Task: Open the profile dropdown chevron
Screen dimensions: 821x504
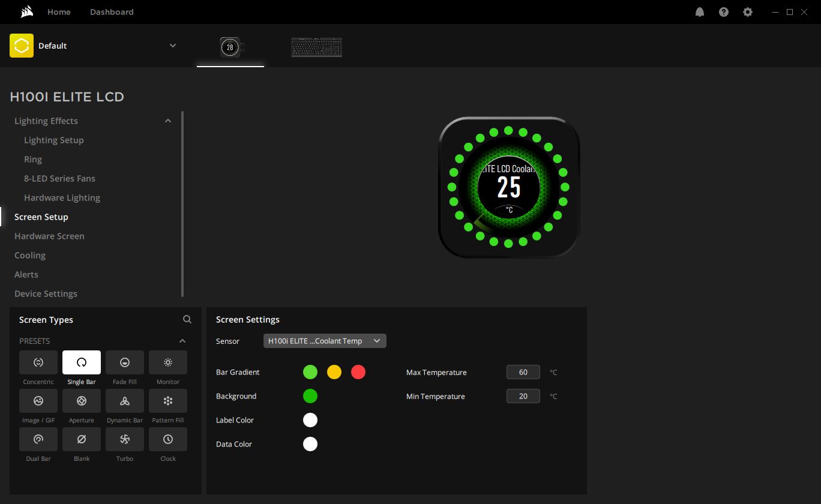Action: click(173, 46)
